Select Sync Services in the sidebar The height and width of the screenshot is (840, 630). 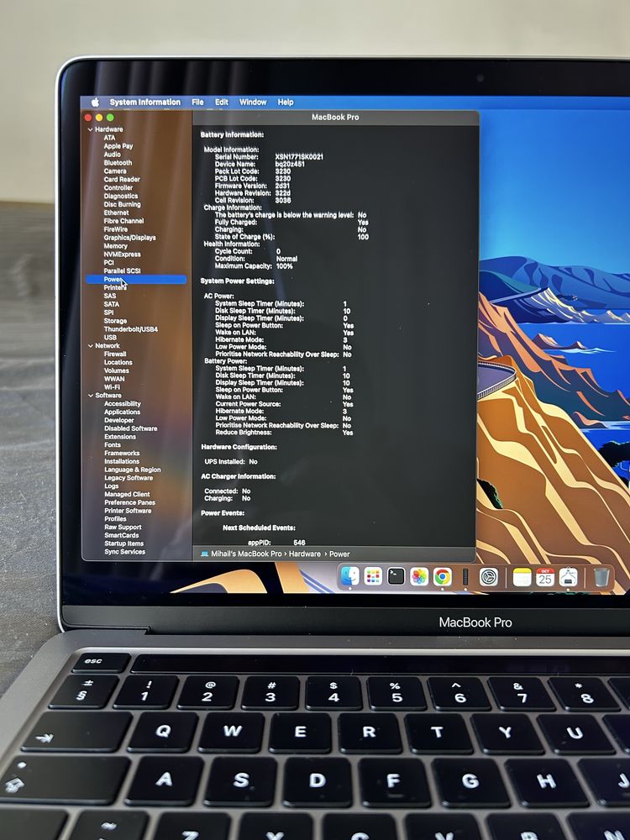(x=125, y=551)
